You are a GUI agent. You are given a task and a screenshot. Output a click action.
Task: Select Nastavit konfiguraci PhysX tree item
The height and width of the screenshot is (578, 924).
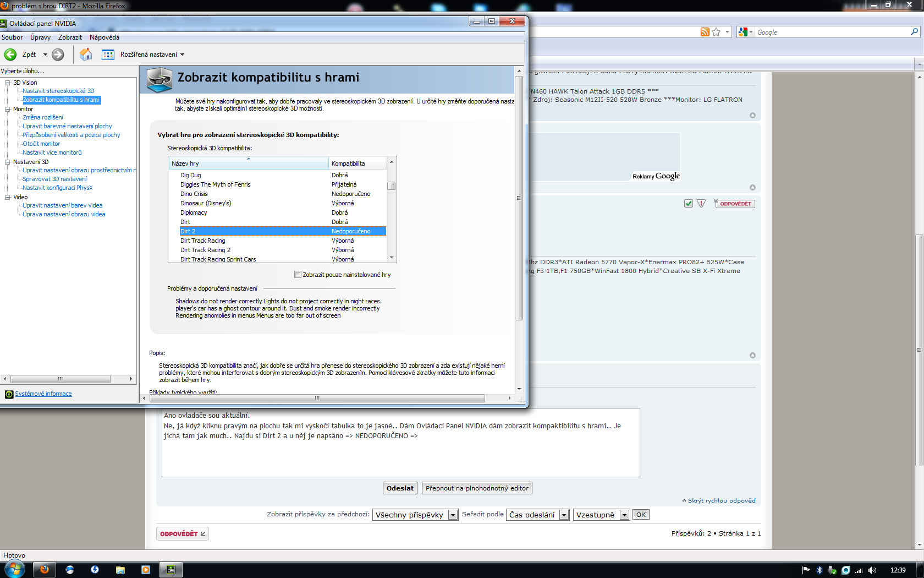58,188
